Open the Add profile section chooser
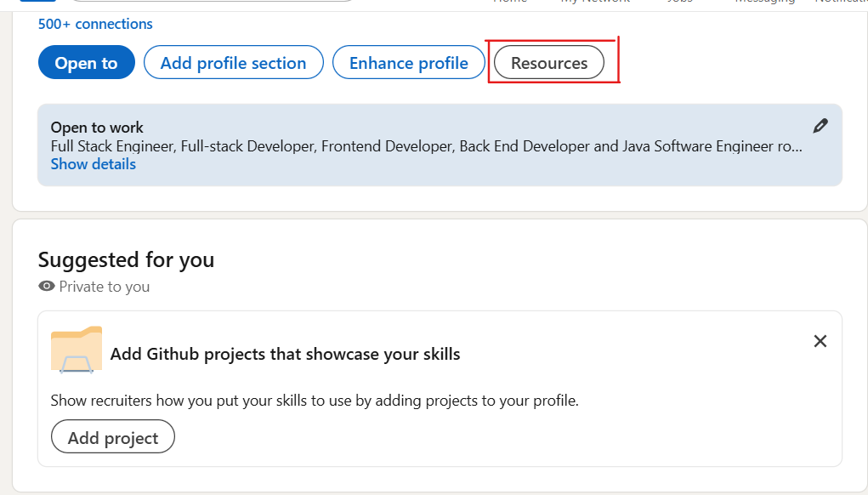Screen dimensions: 868x495 233,62
